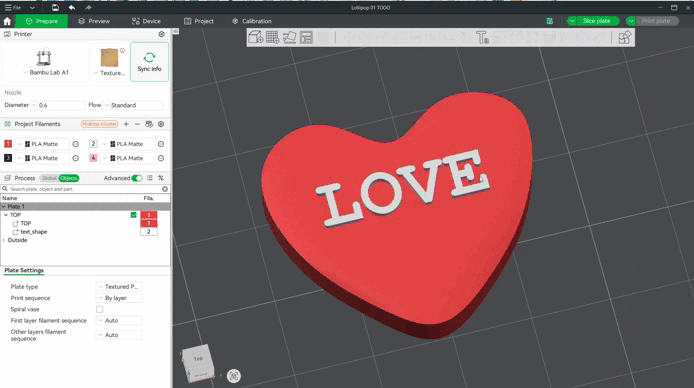Switch to the Prepare tab
The image size is (694, 388).
point(42,21)
